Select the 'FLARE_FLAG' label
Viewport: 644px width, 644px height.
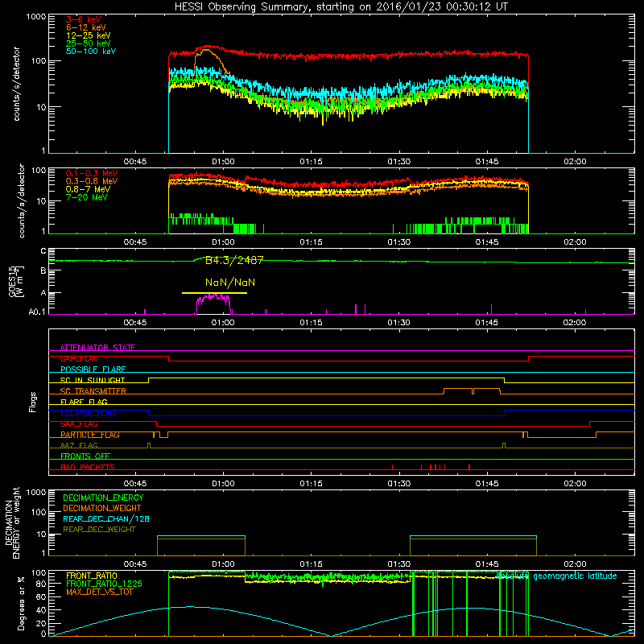[84, 402]
